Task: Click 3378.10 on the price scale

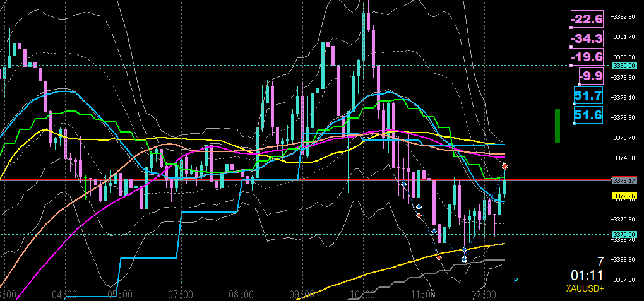Action: tap(624, 97)
